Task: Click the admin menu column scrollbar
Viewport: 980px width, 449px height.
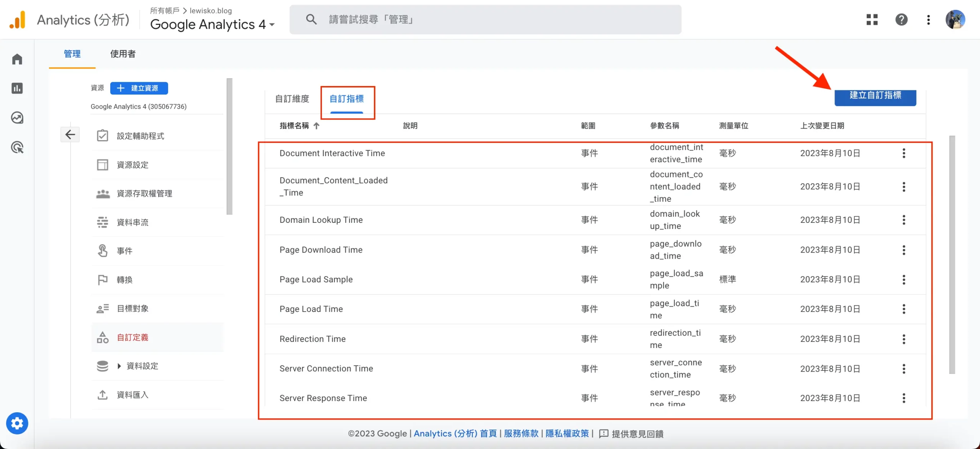Action: pyautogui.click(x=229, y=147)
